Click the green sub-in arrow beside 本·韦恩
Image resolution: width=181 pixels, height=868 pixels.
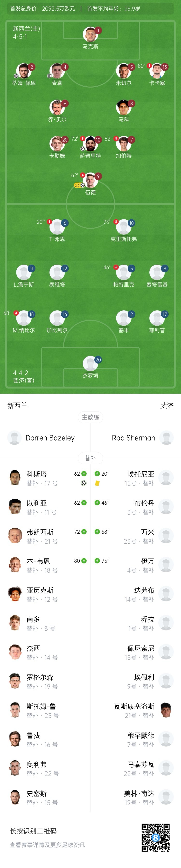pos(84,561)
